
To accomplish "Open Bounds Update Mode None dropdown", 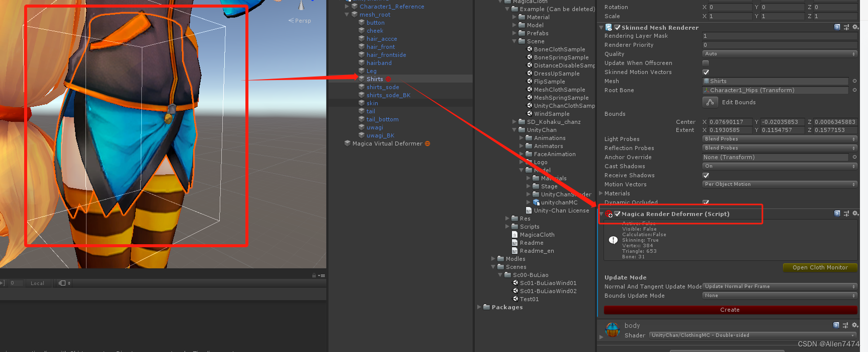I will tap(779, 296).
